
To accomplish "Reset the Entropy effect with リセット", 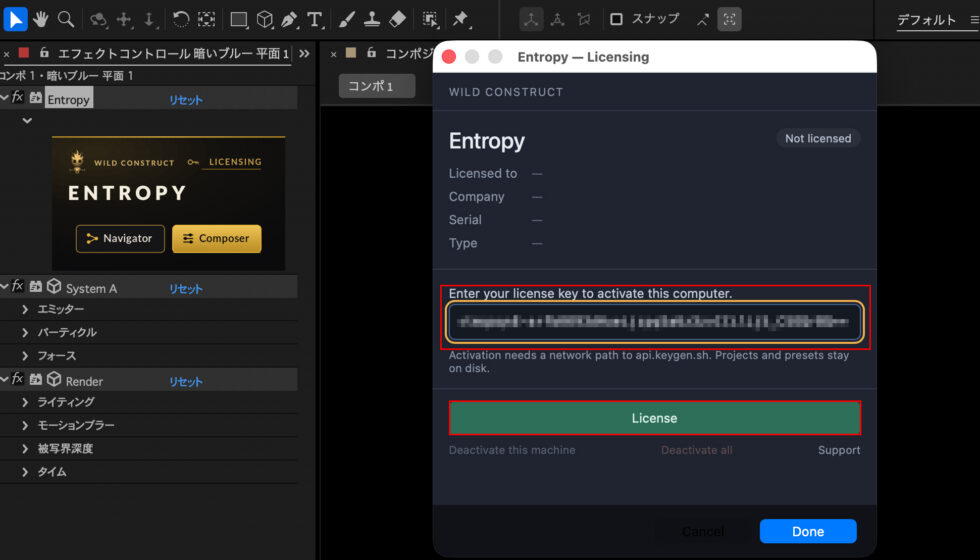I will click(186, 100).
